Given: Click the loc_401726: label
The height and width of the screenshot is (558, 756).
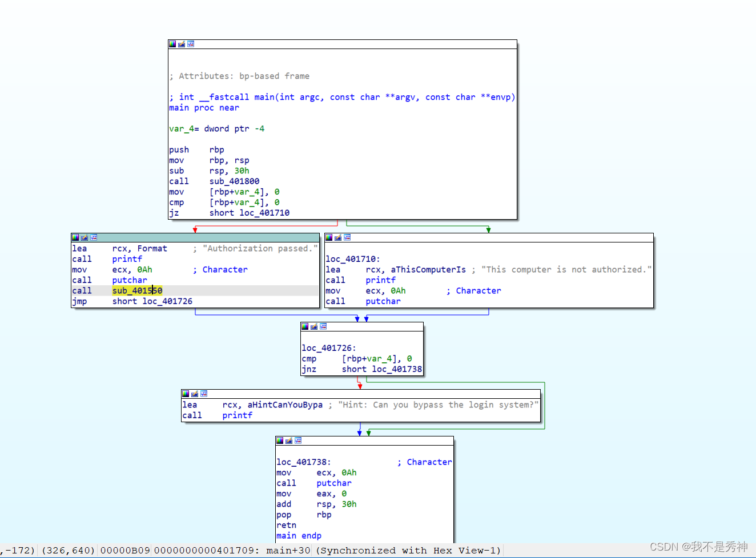Looking at the screenshot, I should click(328, 348).
